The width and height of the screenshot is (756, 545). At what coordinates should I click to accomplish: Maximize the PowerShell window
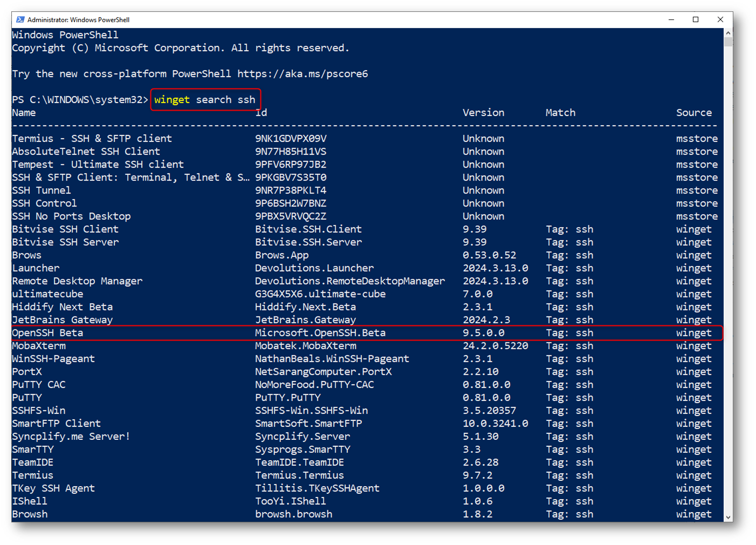[x=696, y=19]
